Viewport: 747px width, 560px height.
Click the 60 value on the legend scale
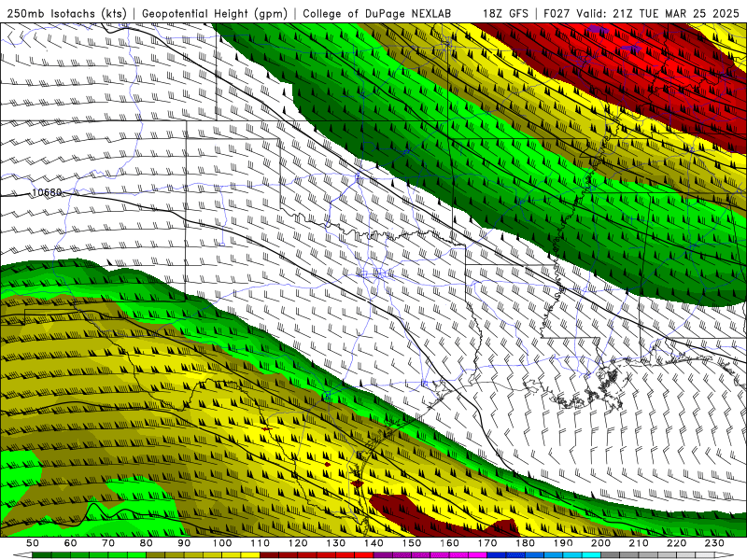tap(70, 543)
